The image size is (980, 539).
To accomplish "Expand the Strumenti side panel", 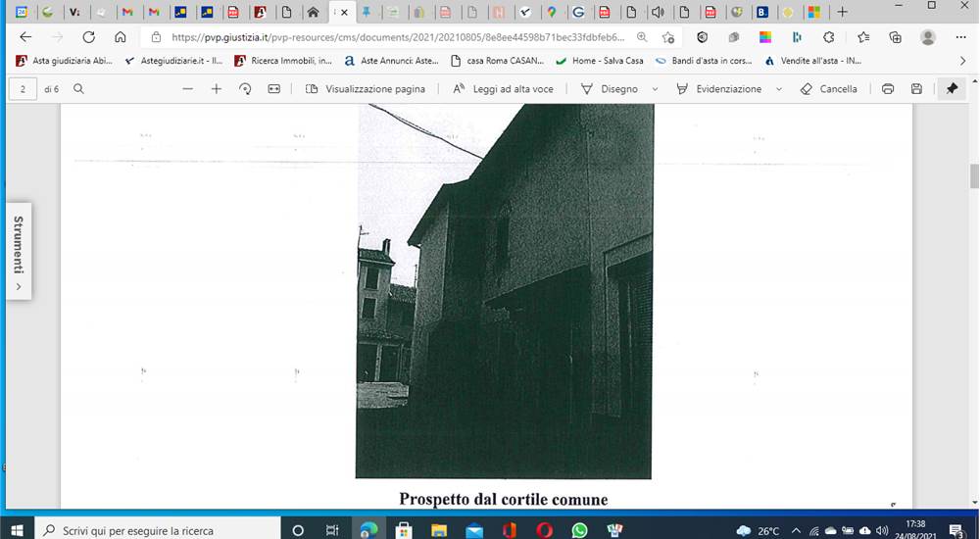I will coord(19,252).
